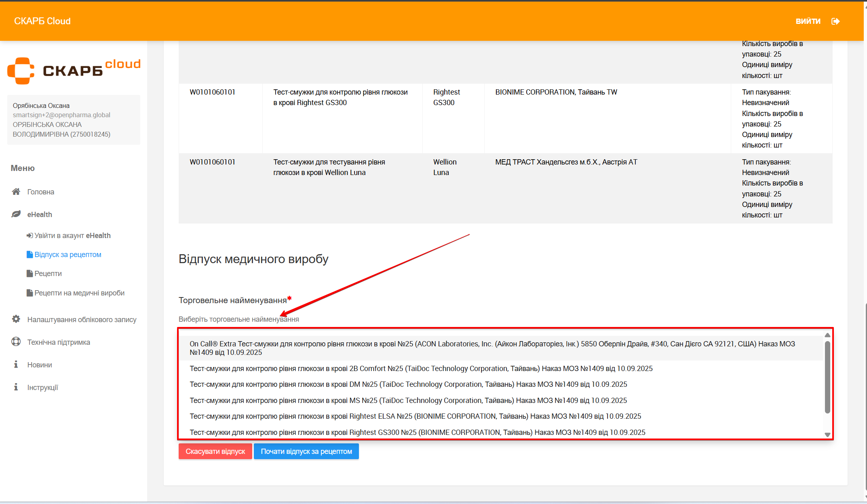Click the logout arrow icon
Viewport: 867px width, 504px height.
(x=835, y=21)
